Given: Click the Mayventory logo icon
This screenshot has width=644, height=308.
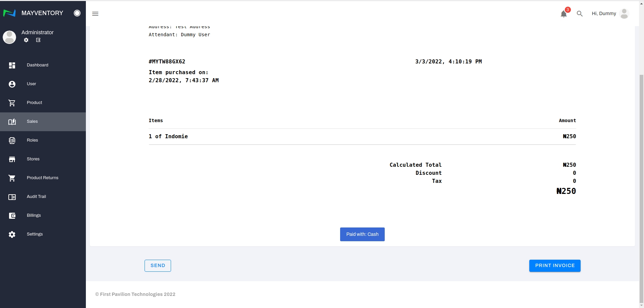Looking at the screenshot, I should coord(9,13).
